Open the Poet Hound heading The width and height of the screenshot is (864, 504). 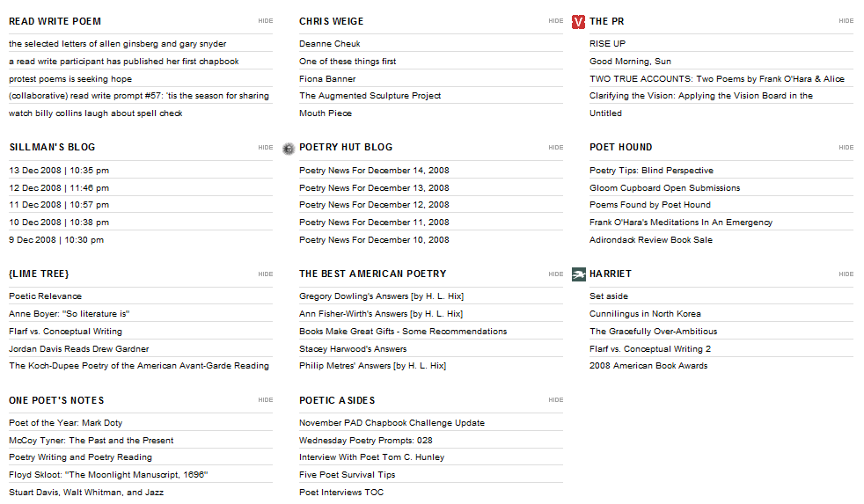[621, 148]
